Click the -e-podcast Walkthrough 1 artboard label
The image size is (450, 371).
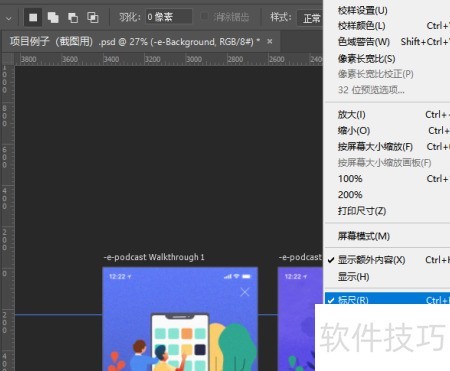(154, 257)
